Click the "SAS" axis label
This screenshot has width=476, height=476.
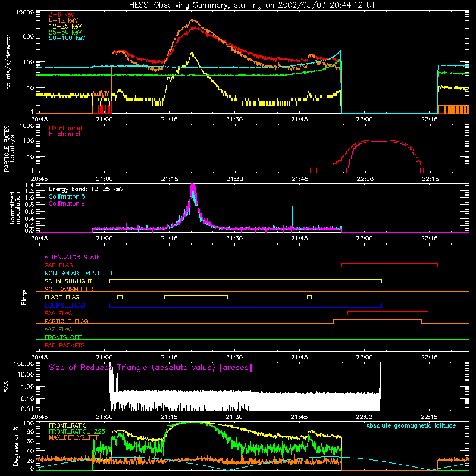click(x=7, y=386)
